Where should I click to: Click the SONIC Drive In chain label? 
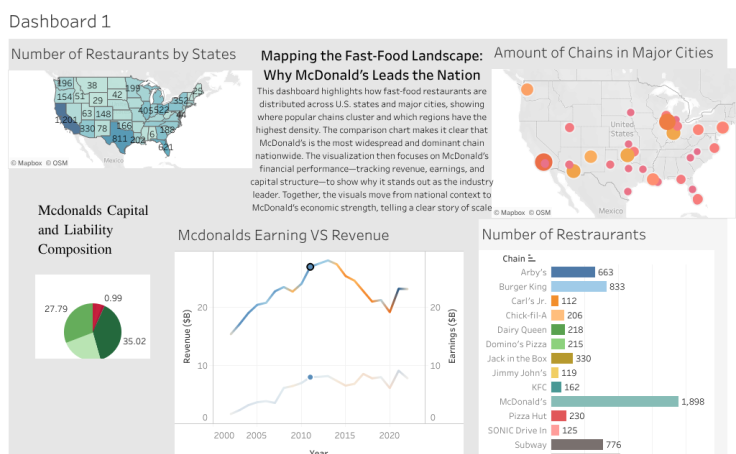pyautogui.click(x=517, y=430)
